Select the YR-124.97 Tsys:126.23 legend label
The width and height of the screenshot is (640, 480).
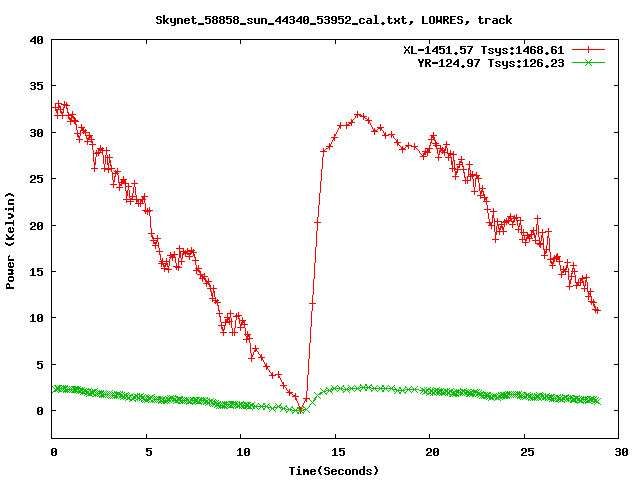point(491,63)
